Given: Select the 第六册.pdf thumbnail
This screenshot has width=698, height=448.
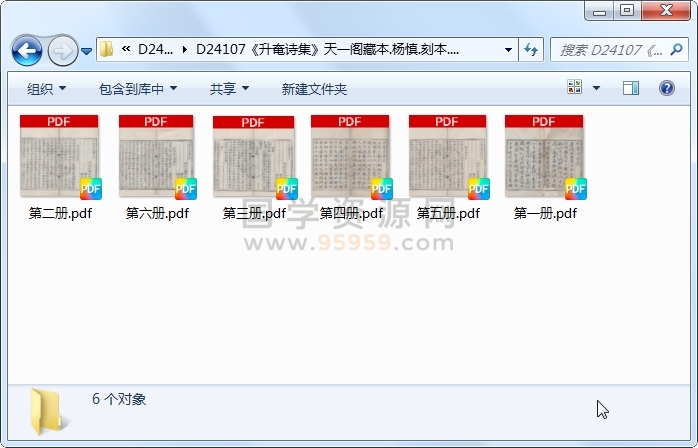Looking at the screenshot, I should pyautogui.click(x=156, y=156).
